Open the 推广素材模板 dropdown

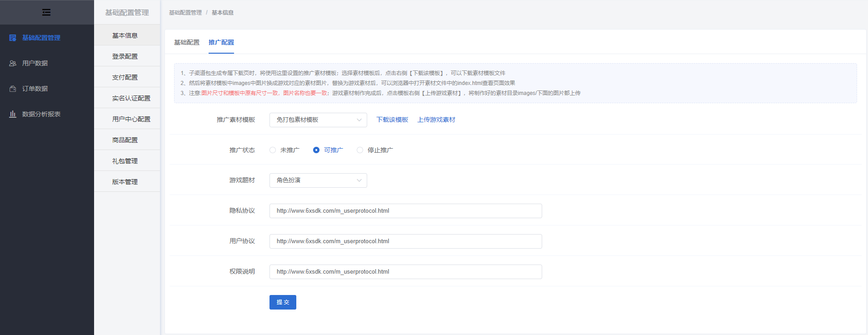click(x=318, y=120)
